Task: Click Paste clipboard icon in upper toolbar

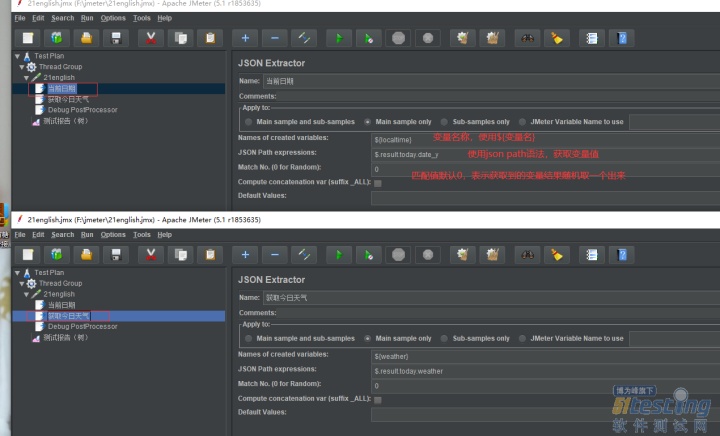Action: [x=210, y=38]
